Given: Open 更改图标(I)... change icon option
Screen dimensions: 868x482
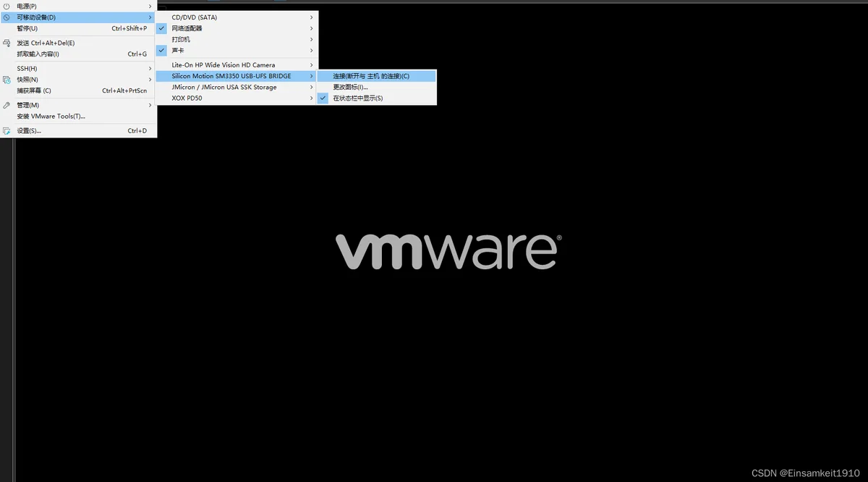Looking at the screenshot, I should point(376,87).
